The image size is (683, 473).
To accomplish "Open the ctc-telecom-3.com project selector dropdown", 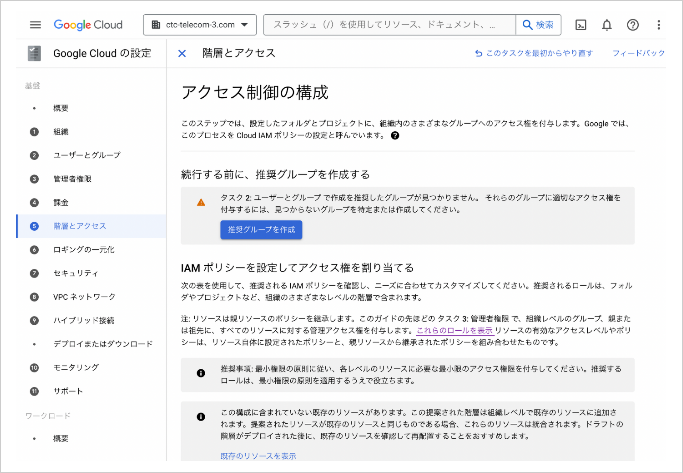I will tap(200, 24).
